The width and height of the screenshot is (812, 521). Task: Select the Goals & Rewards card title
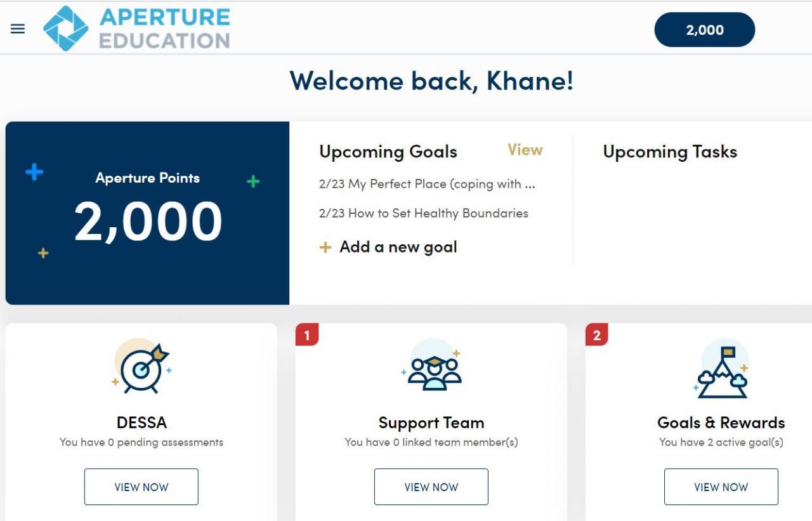coord(721,423)
